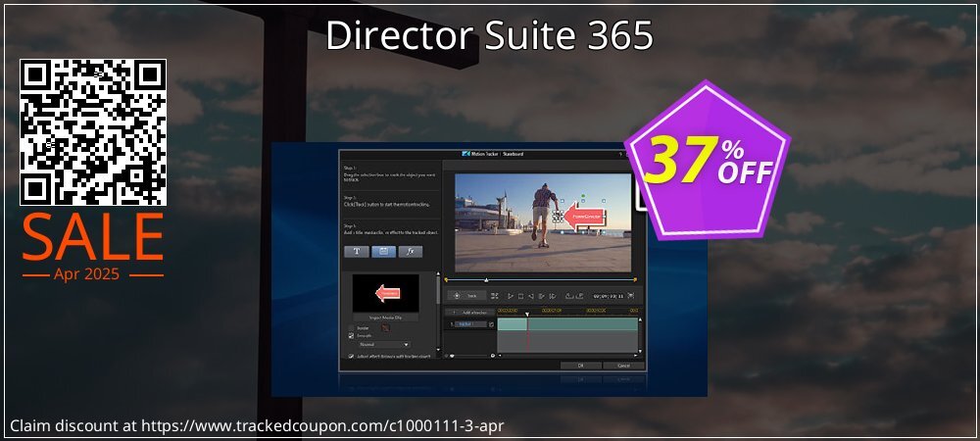Click the timeline vertical scroll-up arrow
Viewport: 980px width, 441px height.
click(x=640, y=319)
